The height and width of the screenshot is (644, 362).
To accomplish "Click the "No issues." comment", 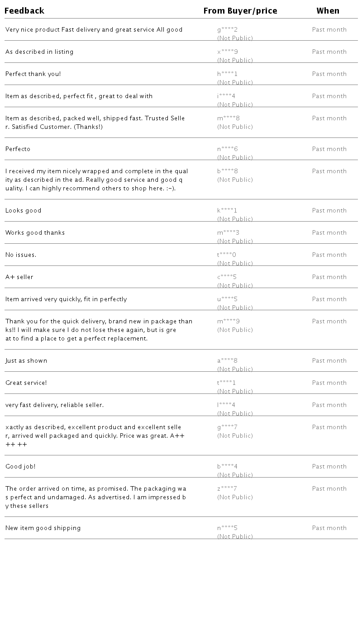I will [x=21, y=255].
